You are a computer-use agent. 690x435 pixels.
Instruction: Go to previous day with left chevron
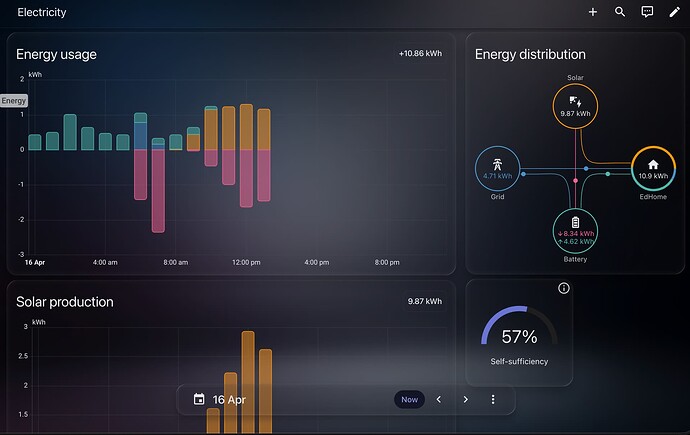click(x=439, y=399)
